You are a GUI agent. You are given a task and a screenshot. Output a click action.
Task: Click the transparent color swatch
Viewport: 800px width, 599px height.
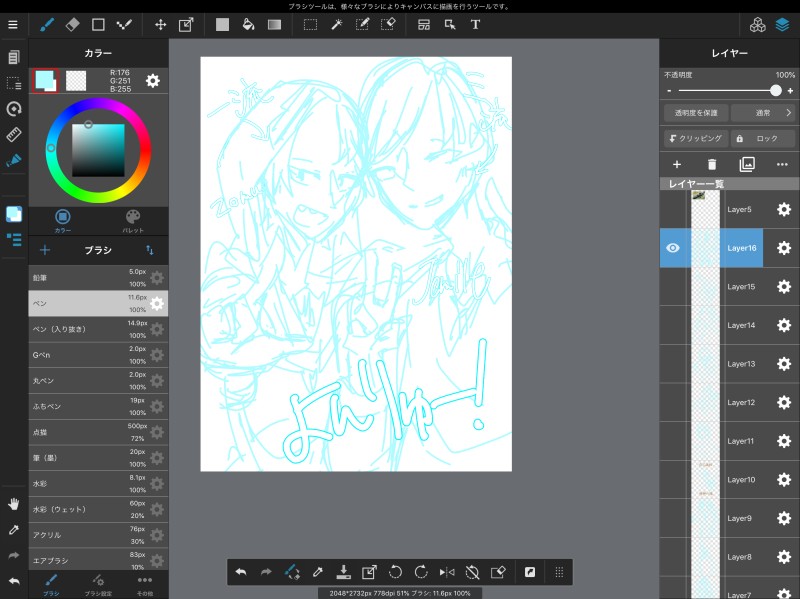(76, 81)
